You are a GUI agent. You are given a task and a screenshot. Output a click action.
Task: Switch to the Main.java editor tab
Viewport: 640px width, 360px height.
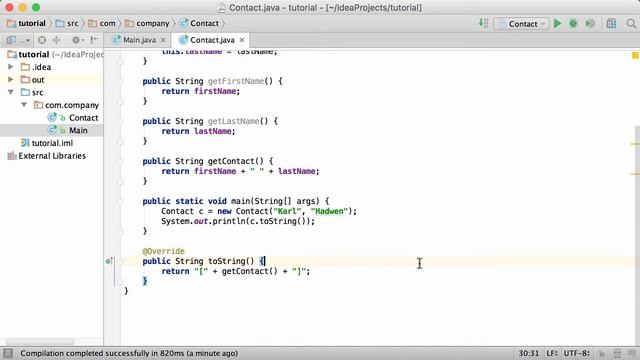point(139,40)
